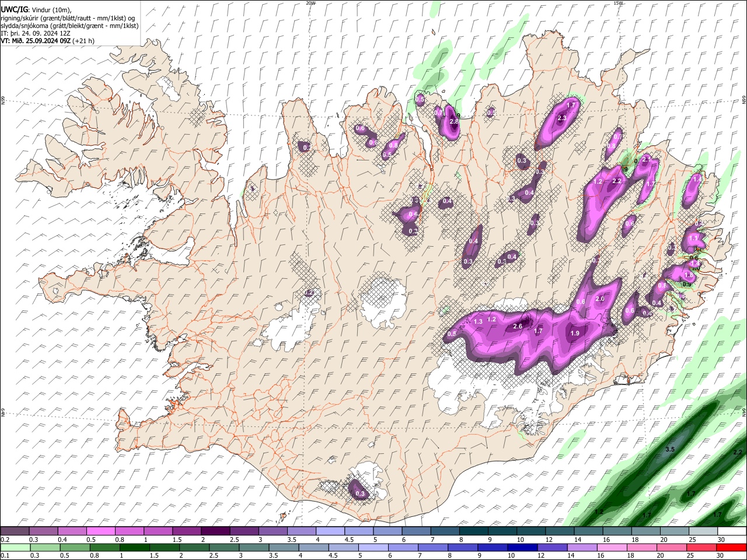This screenshot has height=560, width=747.
Task: Click the '2.3' snowfall value on the map
Action: pyautogui.click(x=561, y=118)
